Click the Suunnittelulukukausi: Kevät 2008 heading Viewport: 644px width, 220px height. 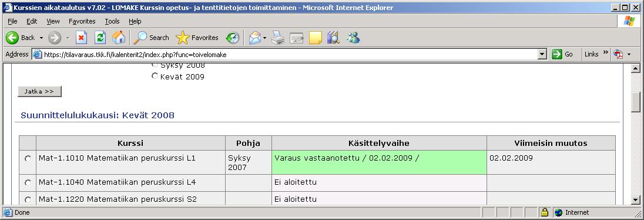coord(98,115)
